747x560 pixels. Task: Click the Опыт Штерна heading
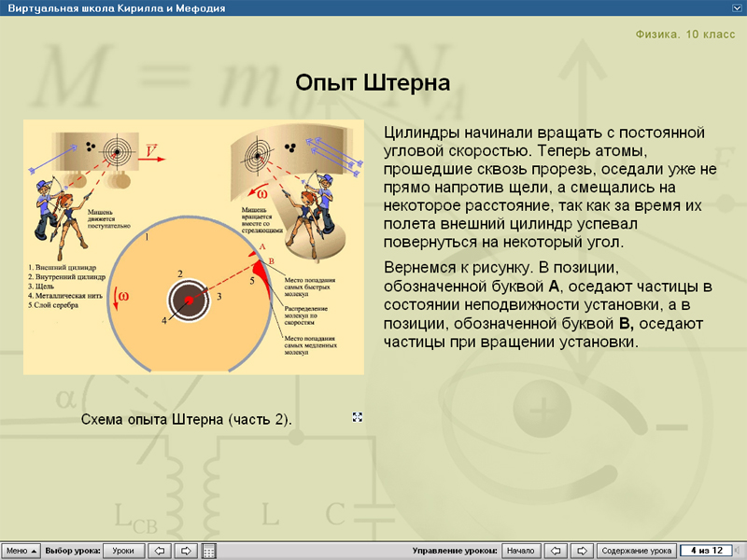coord(373,81)
